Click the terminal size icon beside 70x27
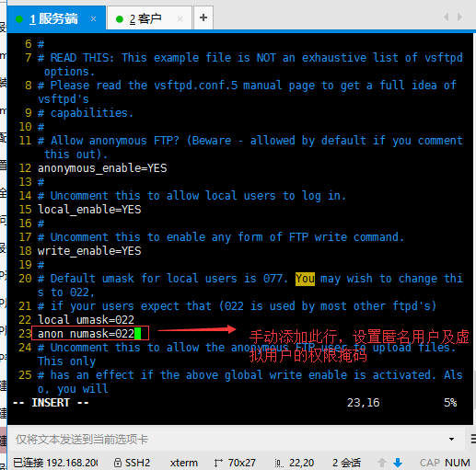The height and width of the screenshot is (470, 476). click(x=218, y=463)
